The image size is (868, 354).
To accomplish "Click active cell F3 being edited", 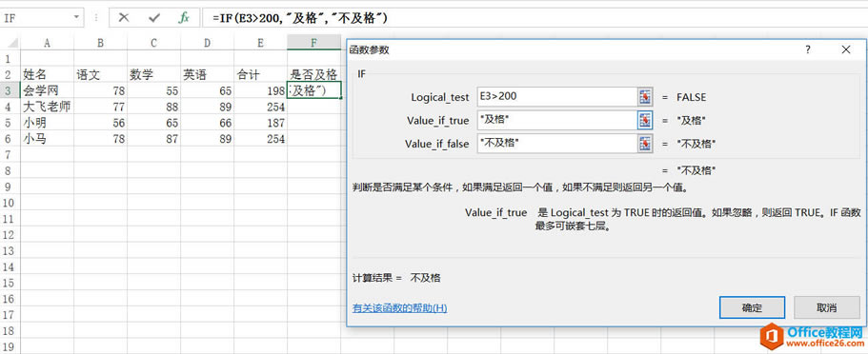I will [x=313, y=90].
